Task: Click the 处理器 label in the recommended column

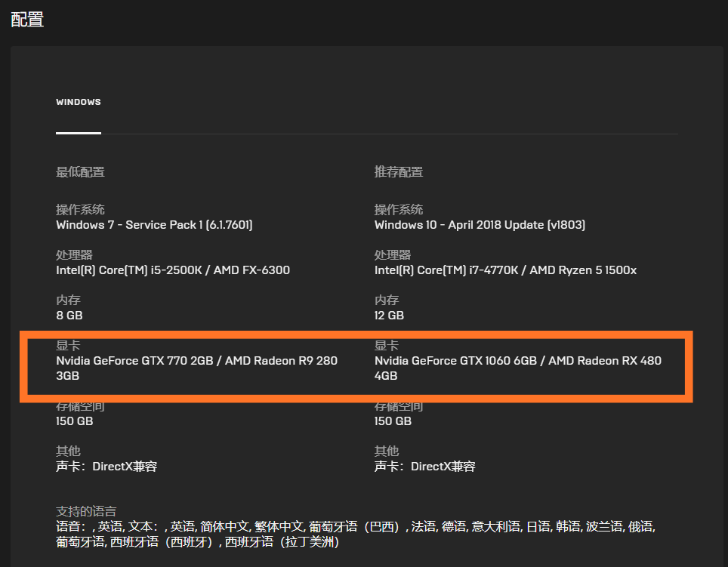Action: pyautogui.click(x=392, y=255)
